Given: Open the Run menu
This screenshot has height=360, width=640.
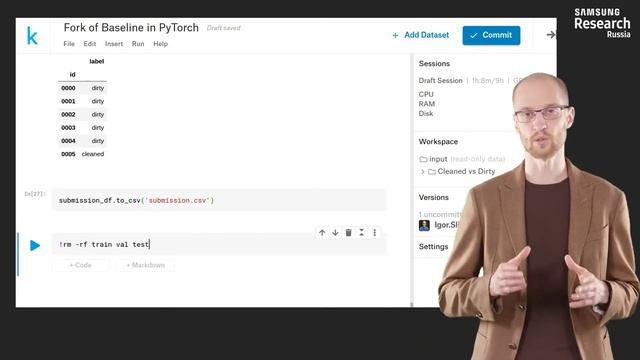Looking at the screenshot, I should pyautogui.click(x=138, y=44).
